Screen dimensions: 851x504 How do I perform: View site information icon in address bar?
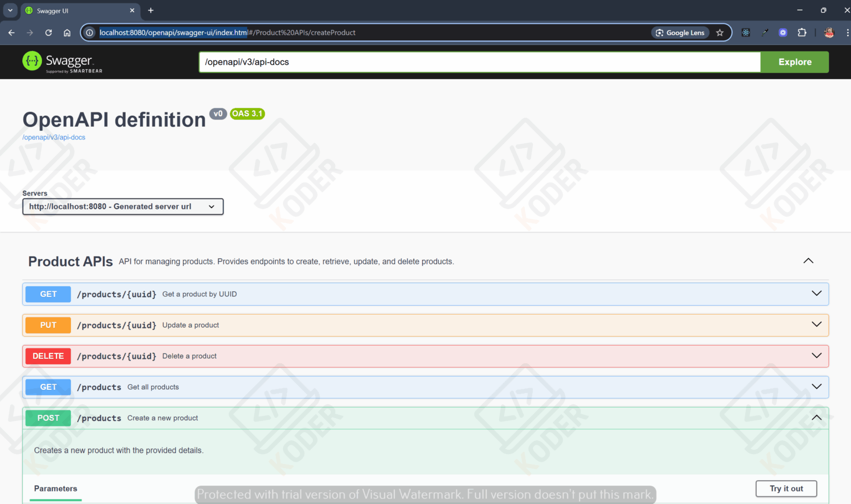click(90, 33)
